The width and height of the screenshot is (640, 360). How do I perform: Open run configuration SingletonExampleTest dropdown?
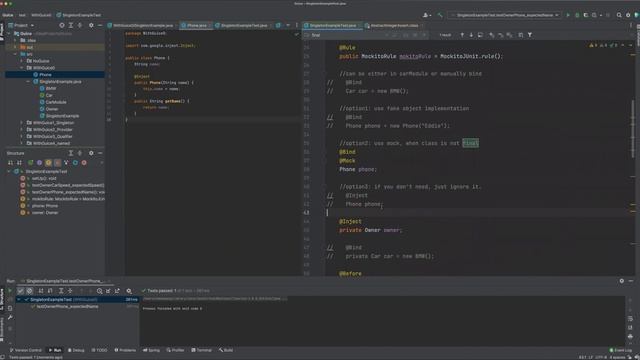tap(505, 15)
